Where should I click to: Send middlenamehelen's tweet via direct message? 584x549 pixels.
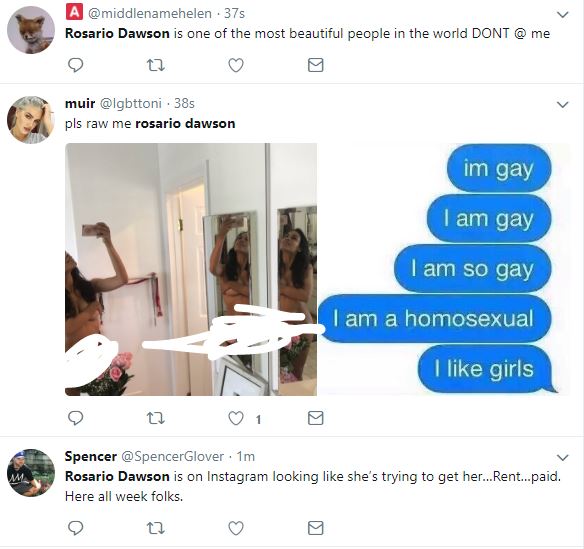(315, 65)
